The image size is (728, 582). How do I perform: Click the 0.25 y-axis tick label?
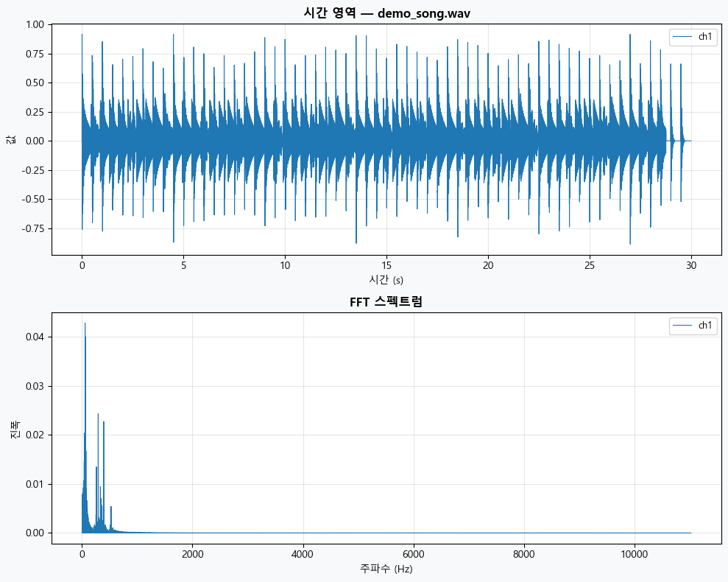tap(35, 112)
